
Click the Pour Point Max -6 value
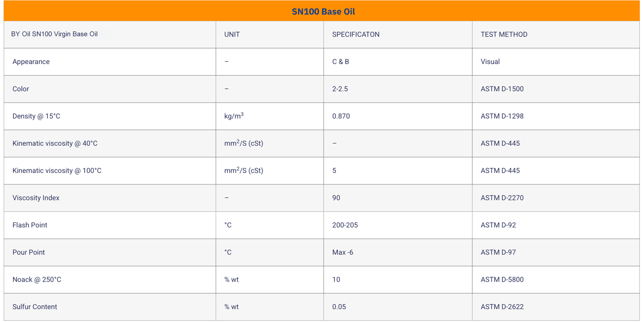[343, 253]
